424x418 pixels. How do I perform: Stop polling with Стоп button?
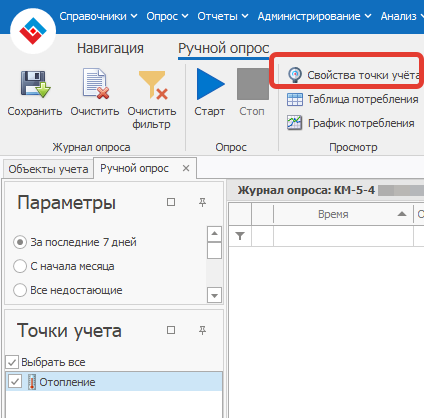(252, 93)
